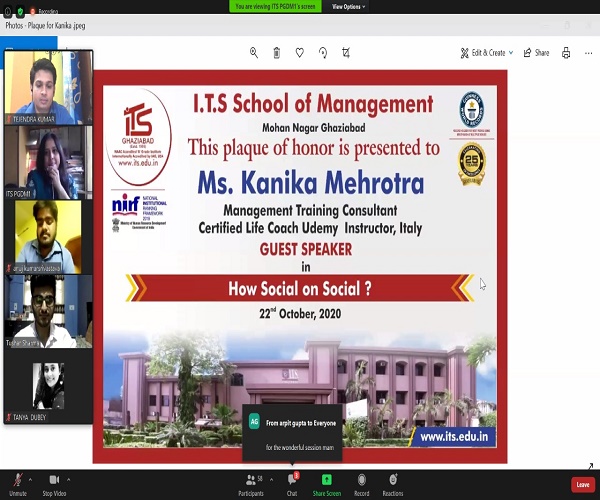Rotate the photo with the rotate icon
This screenshot has height=500, width=600.
(323, 52)
